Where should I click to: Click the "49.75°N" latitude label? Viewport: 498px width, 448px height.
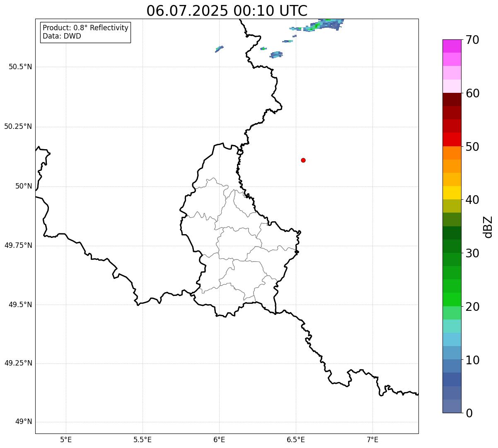click(x=18, y=245)
